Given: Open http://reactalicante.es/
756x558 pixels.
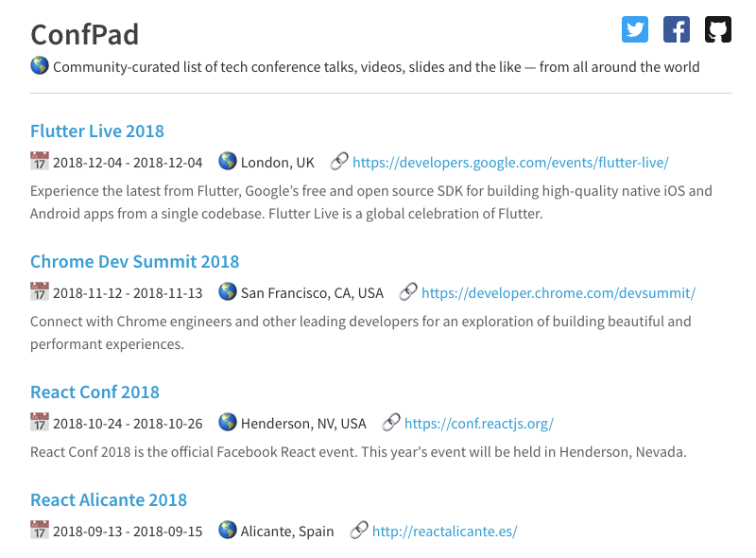Looking at the screenshot, I should pyautogui.click(x=445, y=531).
